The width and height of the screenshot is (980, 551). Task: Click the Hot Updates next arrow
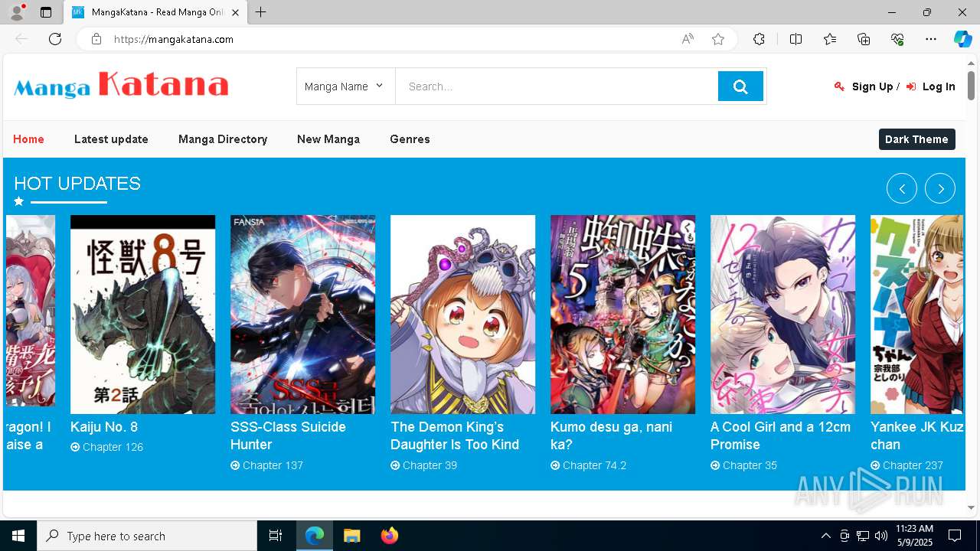(940, 188)
